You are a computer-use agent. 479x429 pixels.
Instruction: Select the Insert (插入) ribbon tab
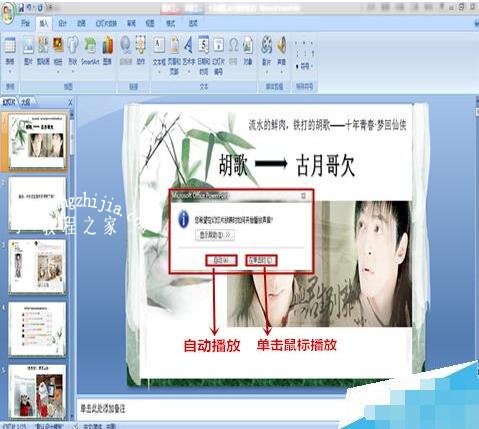click(x=44, y=23)
